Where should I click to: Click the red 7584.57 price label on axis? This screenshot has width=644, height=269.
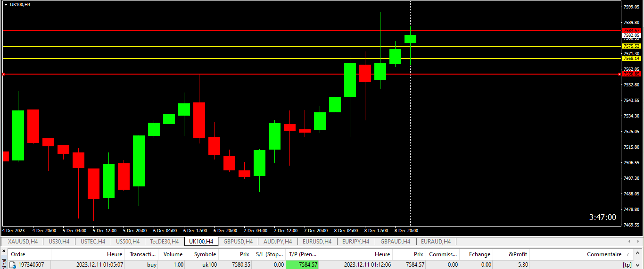[631, 30]
